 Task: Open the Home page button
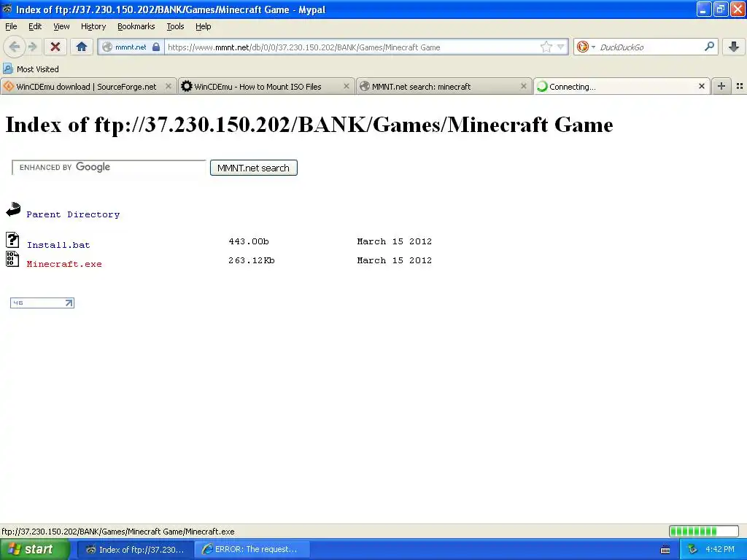(82, 47)
